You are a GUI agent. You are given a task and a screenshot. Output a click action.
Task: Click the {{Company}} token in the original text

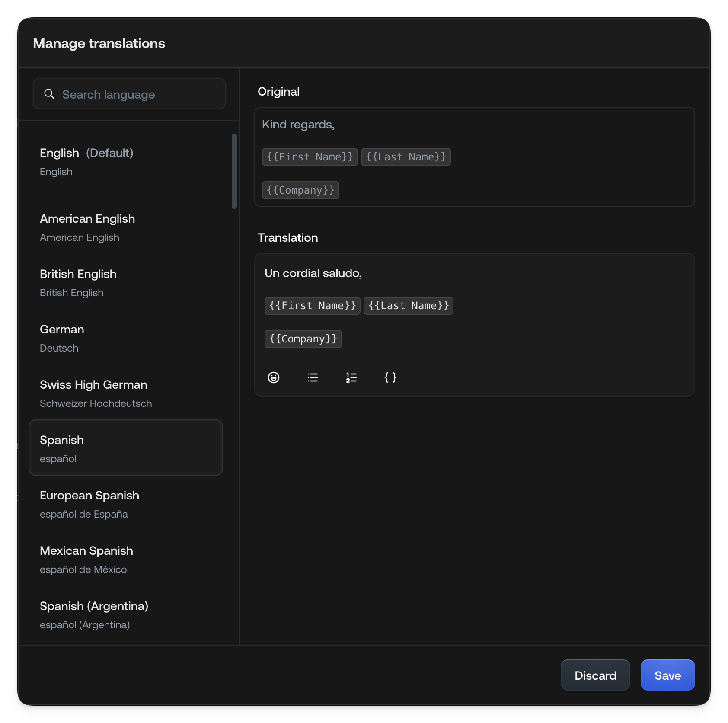coord(300,190)
